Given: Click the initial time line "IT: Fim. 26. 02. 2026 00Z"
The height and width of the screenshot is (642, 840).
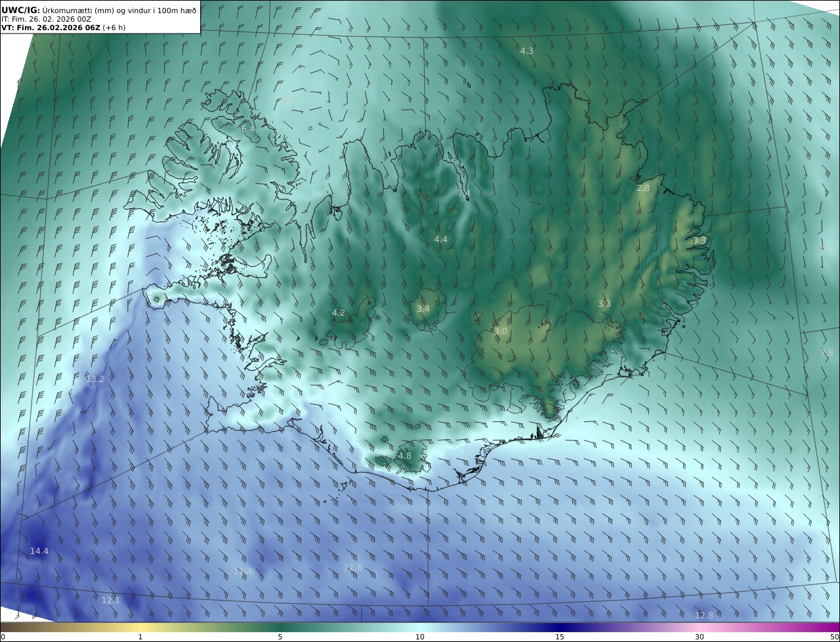Looking at the screenshot, I should 47,19.
